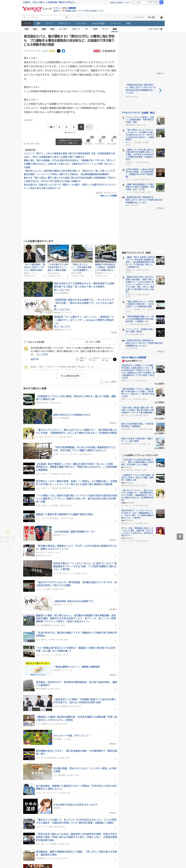Screen dimensions: 186x868
Task: Open the みんなの意見 tab
Action: pos(99,23)
